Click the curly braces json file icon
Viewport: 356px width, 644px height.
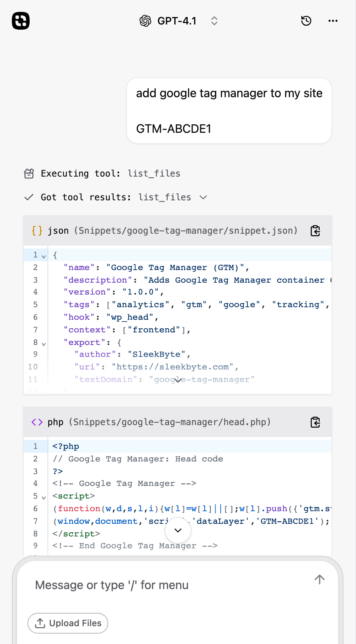[37, 231]
